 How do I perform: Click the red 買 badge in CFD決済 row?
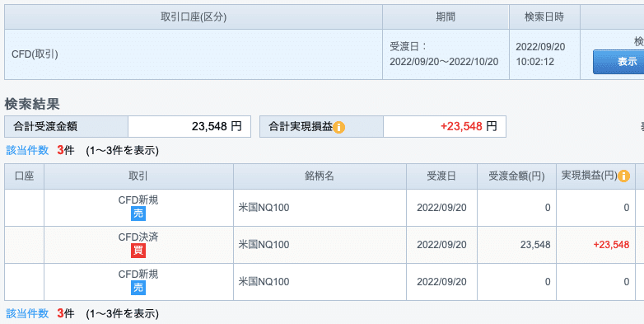coord(138,251)
